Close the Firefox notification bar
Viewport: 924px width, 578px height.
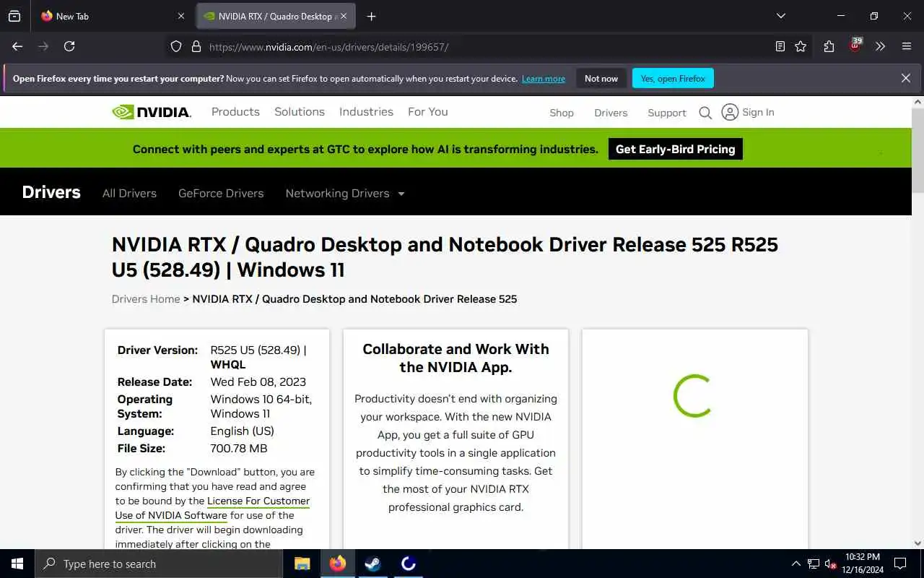point(905,78)
